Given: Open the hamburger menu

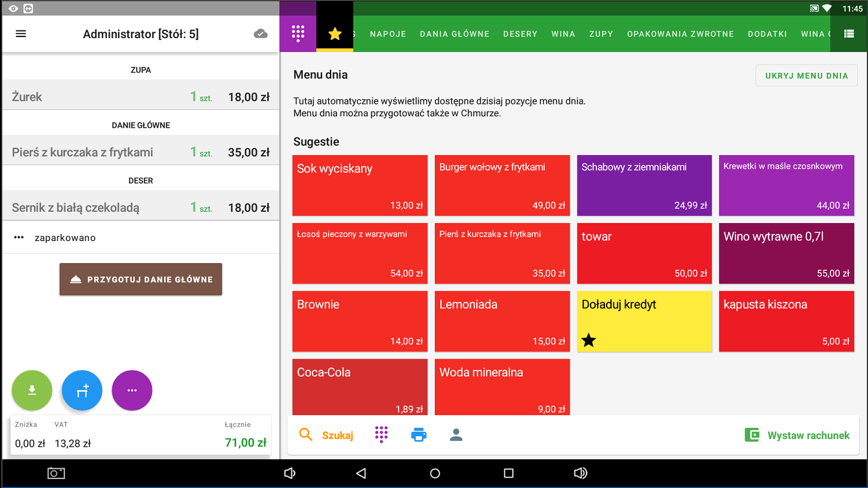Looking at the screenshot, I should [21, 34].
